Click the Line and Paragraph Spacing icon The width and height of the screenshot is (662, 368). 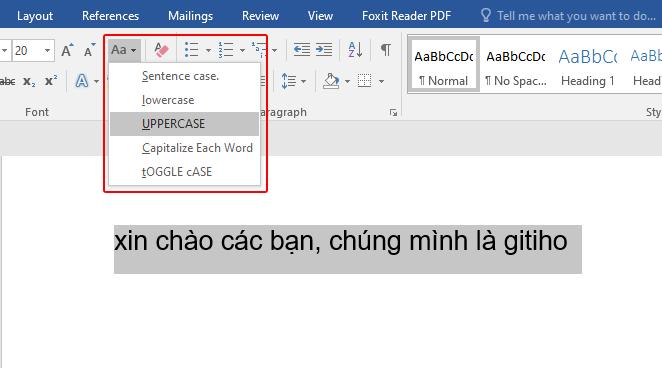click(x=289, y=81)
